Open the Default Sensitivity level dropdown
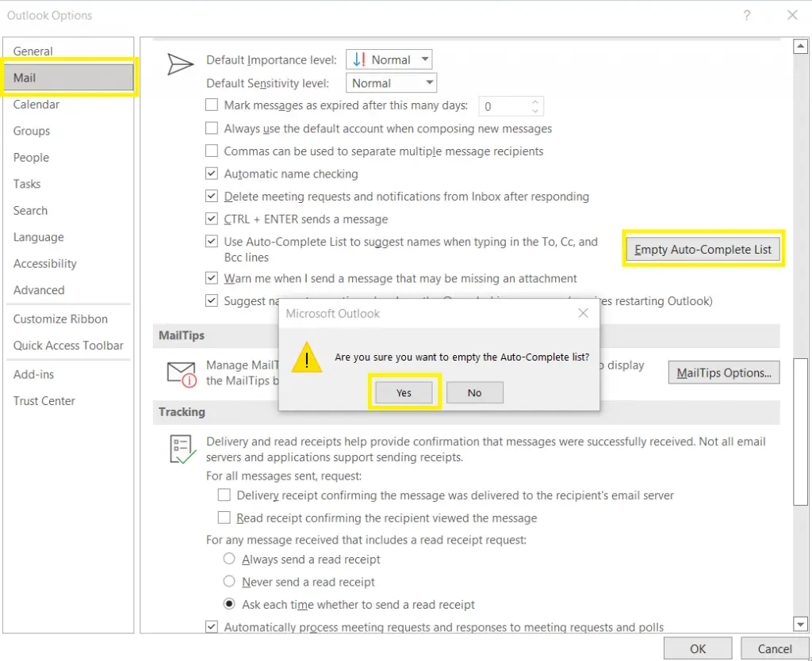The image size is (812, 661). click(x=391, y=82)
